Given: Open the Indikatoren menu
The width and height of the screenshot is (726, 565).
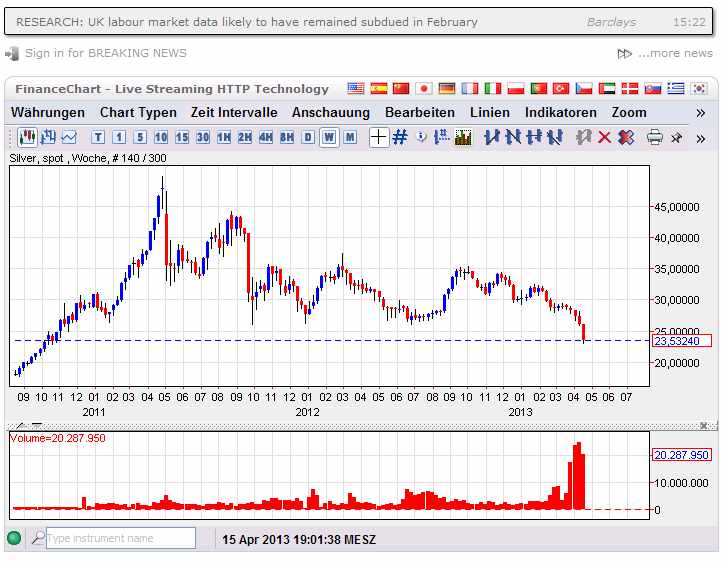Looking at the screenshot, I should pyautogui.click(x=560, y=113).
